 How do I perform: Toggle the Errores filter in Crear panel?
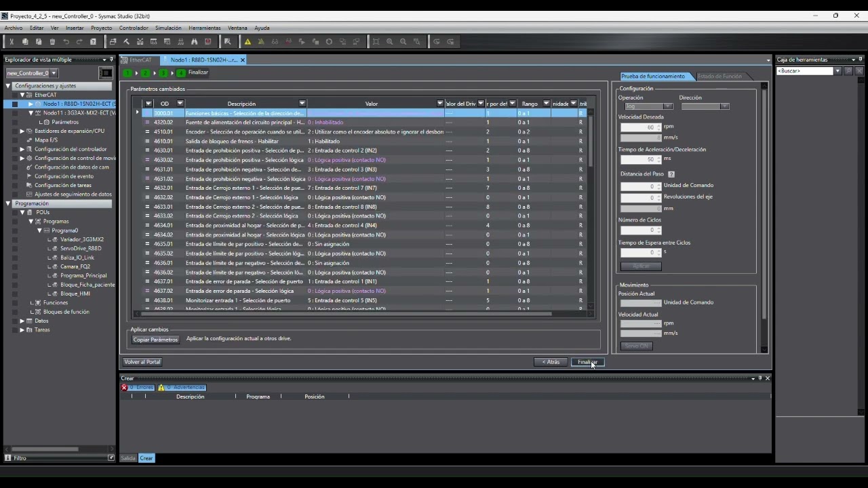point(138,388)
